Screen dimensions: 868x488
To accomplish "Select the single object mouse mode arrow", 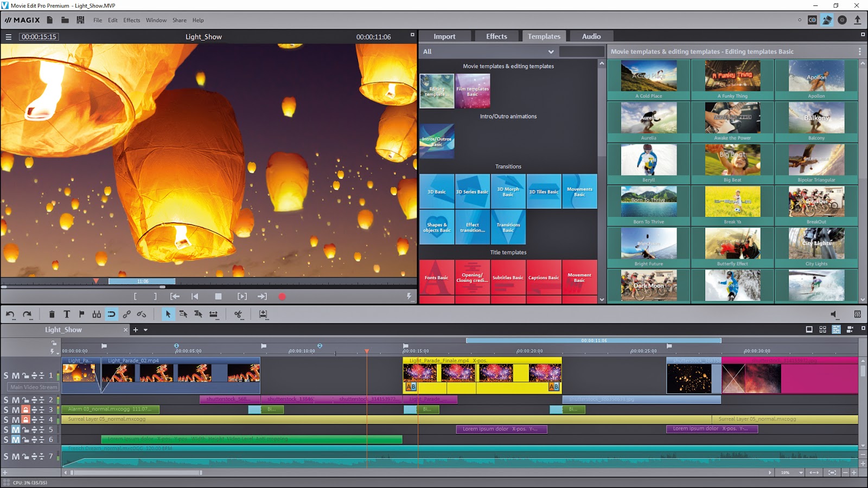I will (168, 314).
